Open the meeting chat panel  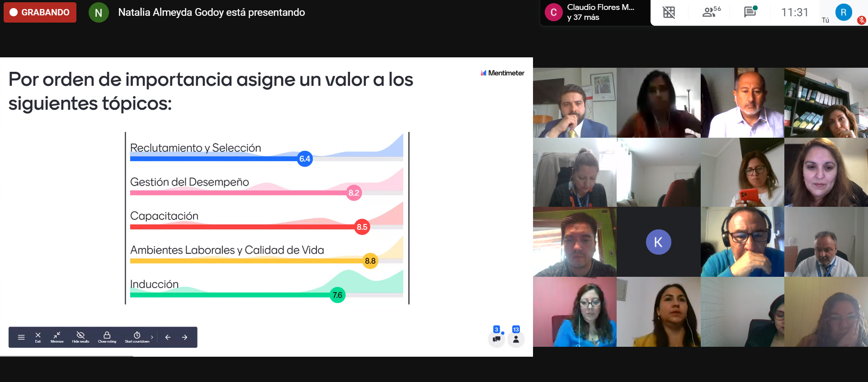(750, 12)
